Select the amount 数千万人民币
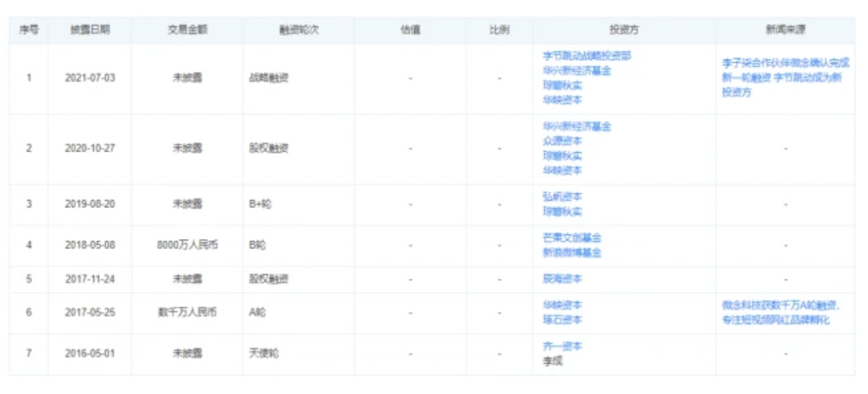This screenshot has height=394, width=868. click(x=187, y=312)
